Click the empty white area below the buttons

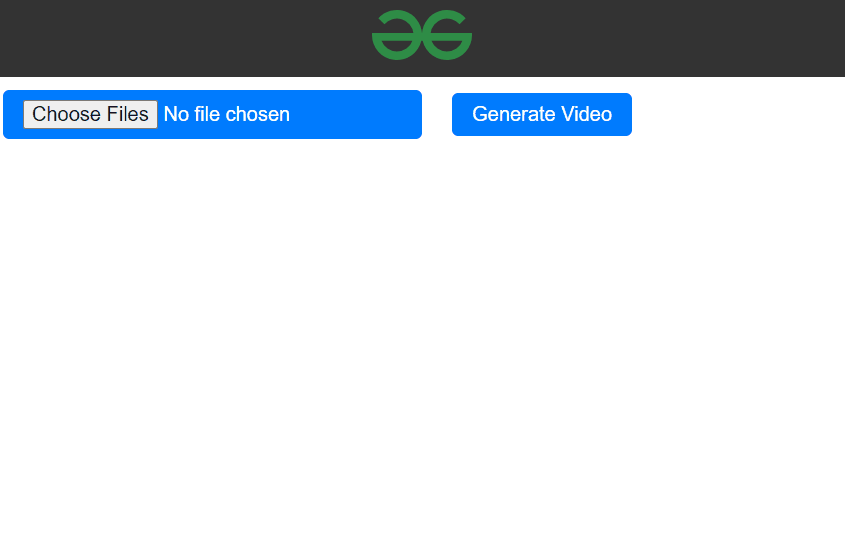click(x=422, y=345)
